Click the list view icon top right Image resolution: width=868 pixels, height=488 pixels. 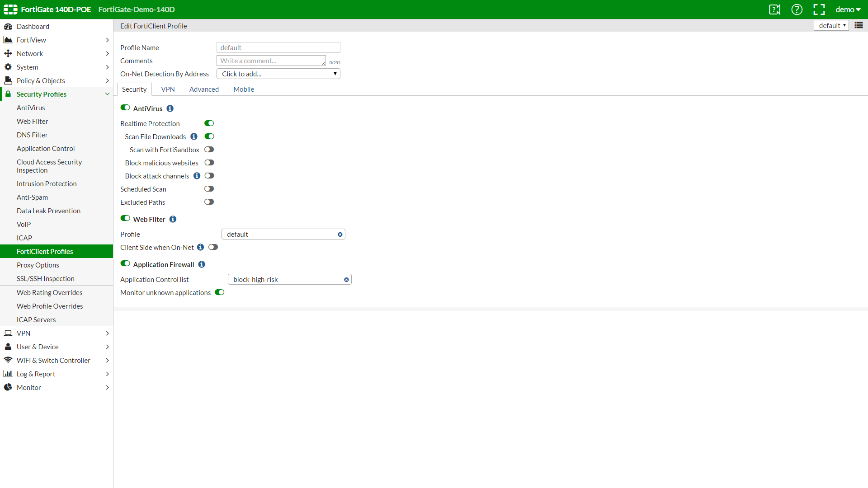[859, 25]
